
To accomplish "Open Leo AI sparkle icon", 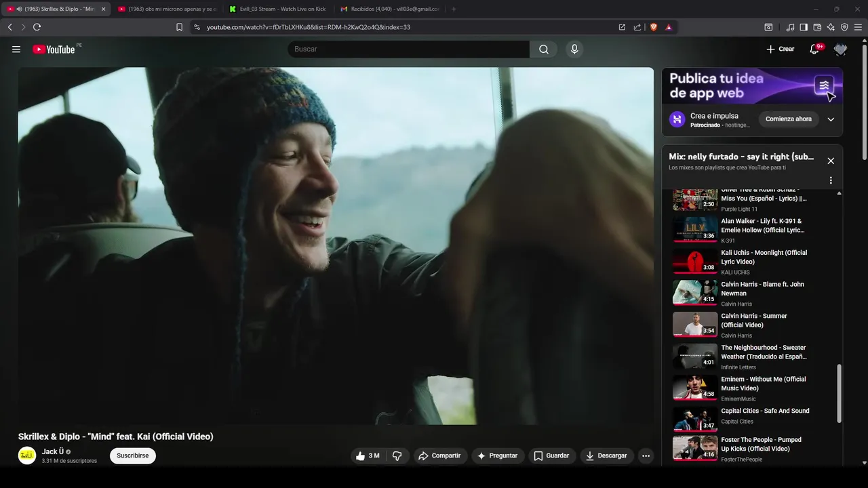I will pyautogui.click(x=831, y=27).
